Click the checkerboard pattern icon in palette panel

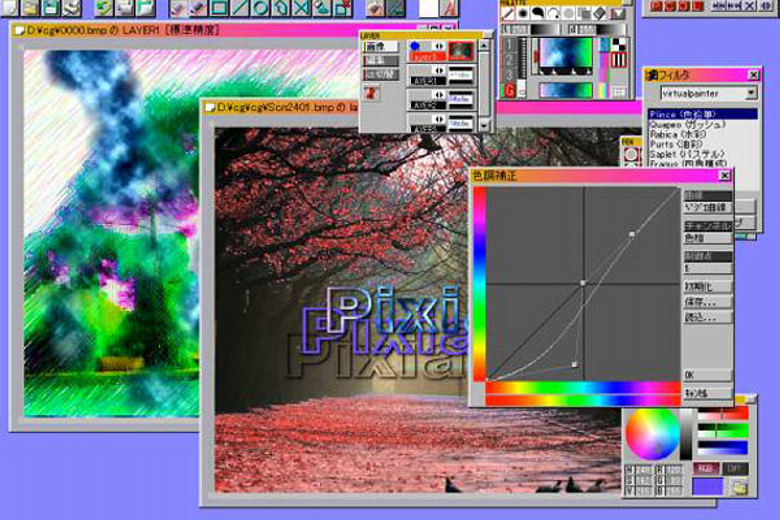pyautogui.click(x=618, y=44)
